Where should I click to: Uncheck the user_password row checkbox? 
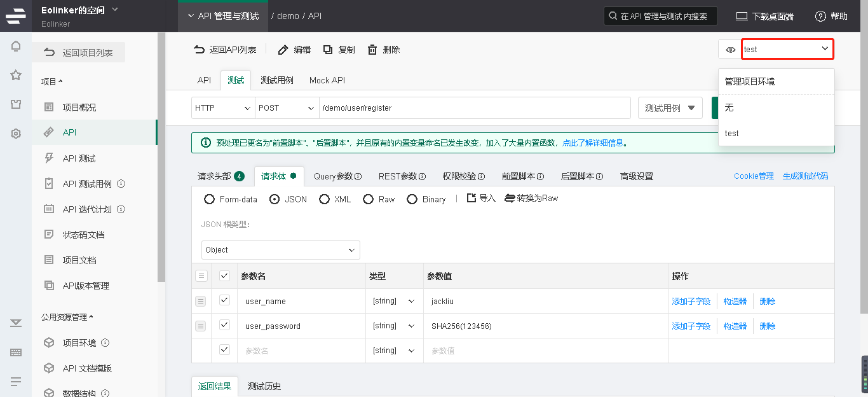(224, 325)
